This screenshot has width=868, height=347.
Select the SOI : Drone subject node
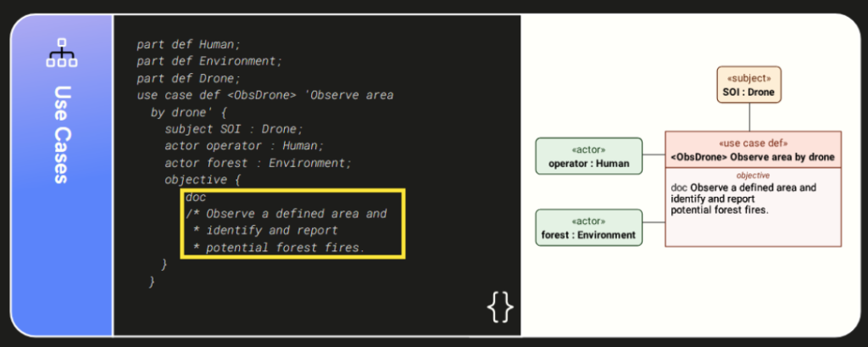(748, 86)
